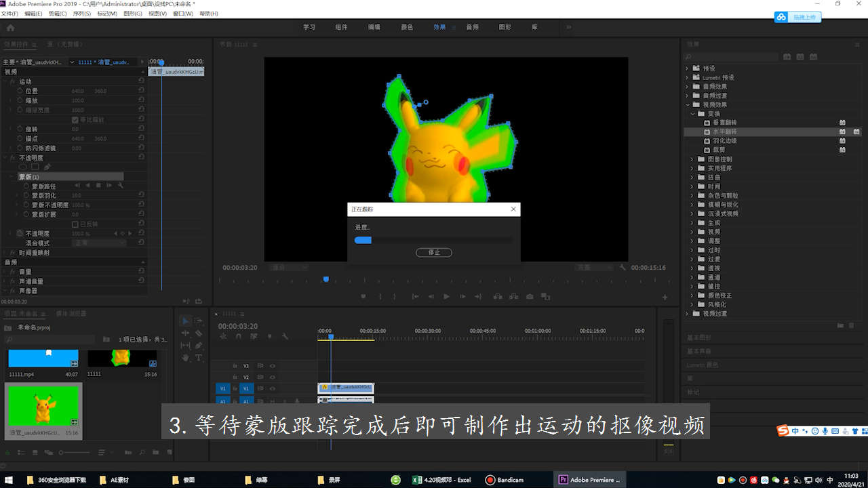Toggle the mask inverted checkbox

pyautogui.click(x=75, y=224)
